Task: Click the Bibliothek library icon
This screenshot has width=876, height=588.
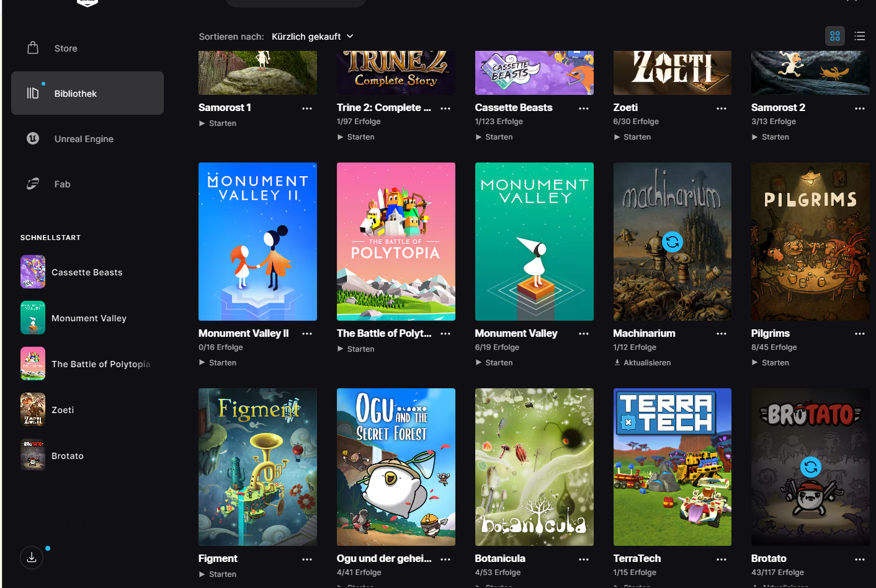Action: pyautogui.click(x=33, y=93)
